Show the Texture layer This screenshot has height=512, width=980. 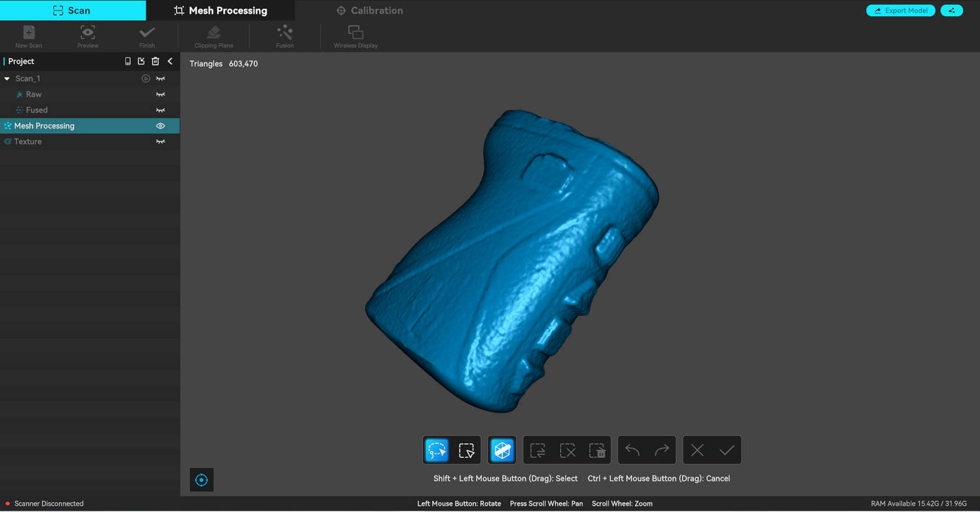point(160,142)
